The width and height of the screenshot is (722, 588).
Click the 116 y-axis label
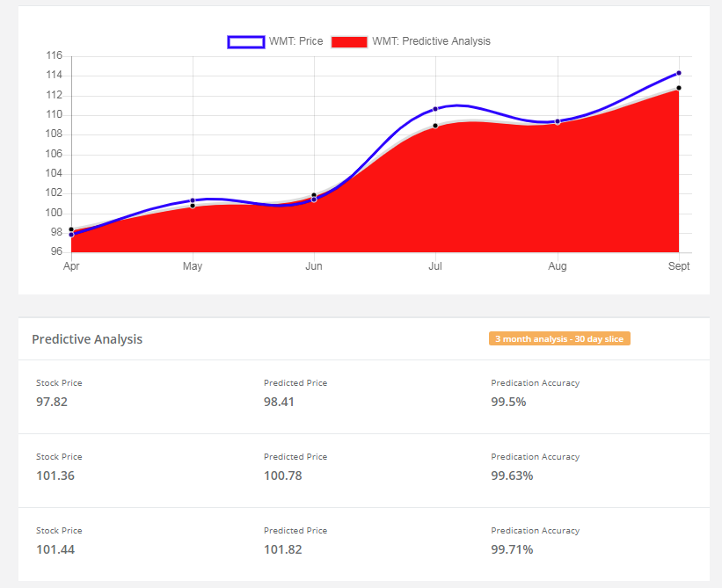[54, 55]
